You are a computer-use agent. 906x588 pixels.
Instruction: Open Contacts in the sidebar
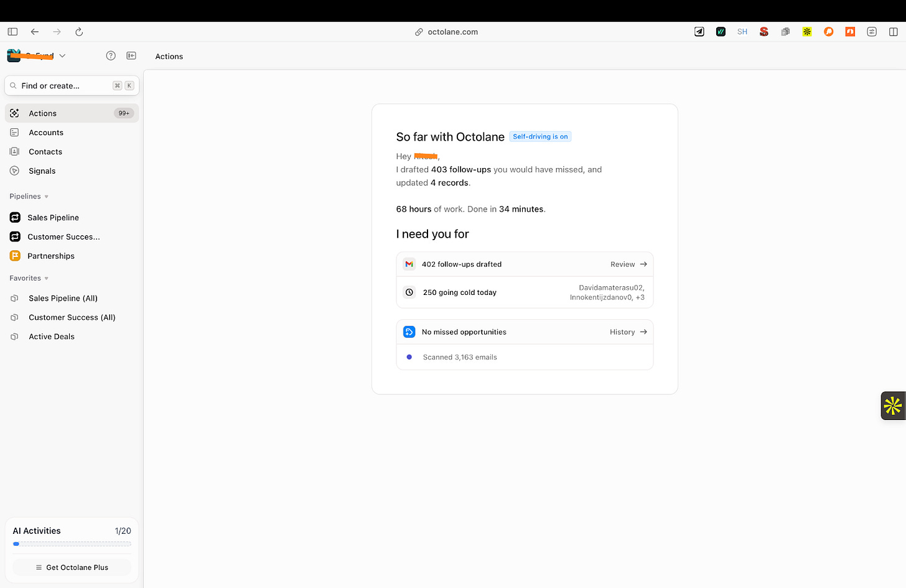[72, 152]
